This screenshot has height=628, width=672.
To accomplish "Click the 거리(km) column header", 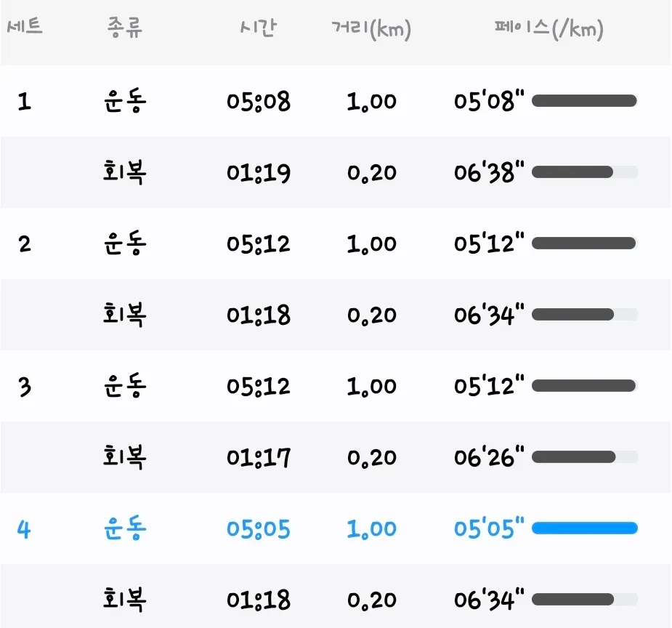I will (x=371, y=29).
